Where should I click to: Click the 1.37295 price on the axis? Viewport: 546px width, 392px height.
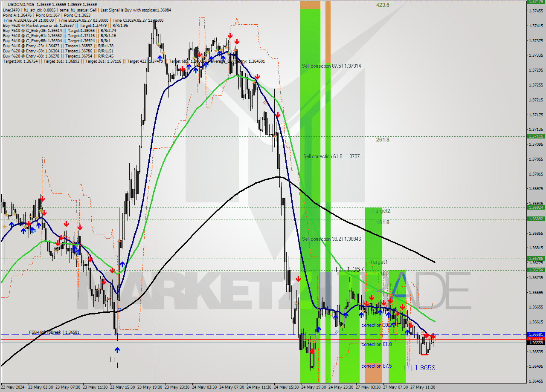point(535,70)
